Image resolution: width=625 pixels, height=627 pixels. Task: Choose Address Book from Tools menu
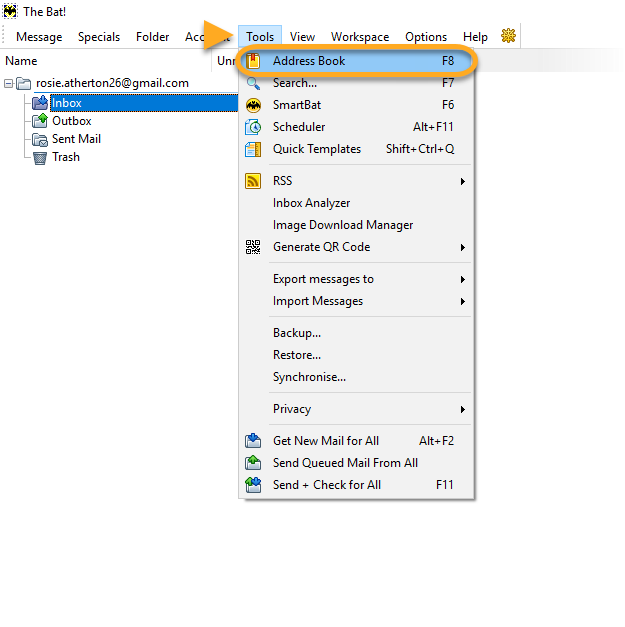(356, 61)
